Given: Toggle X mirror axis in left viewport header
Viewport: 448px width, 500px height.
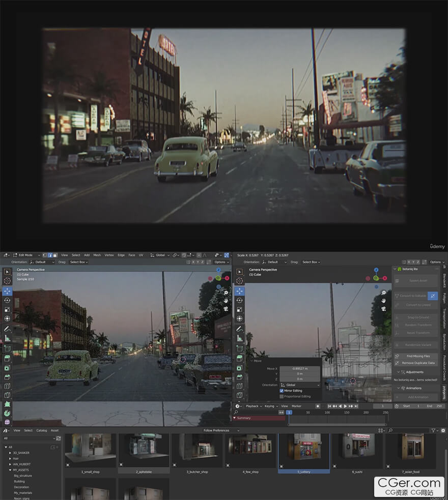Looking at the screenshot, I should (193, 262).
